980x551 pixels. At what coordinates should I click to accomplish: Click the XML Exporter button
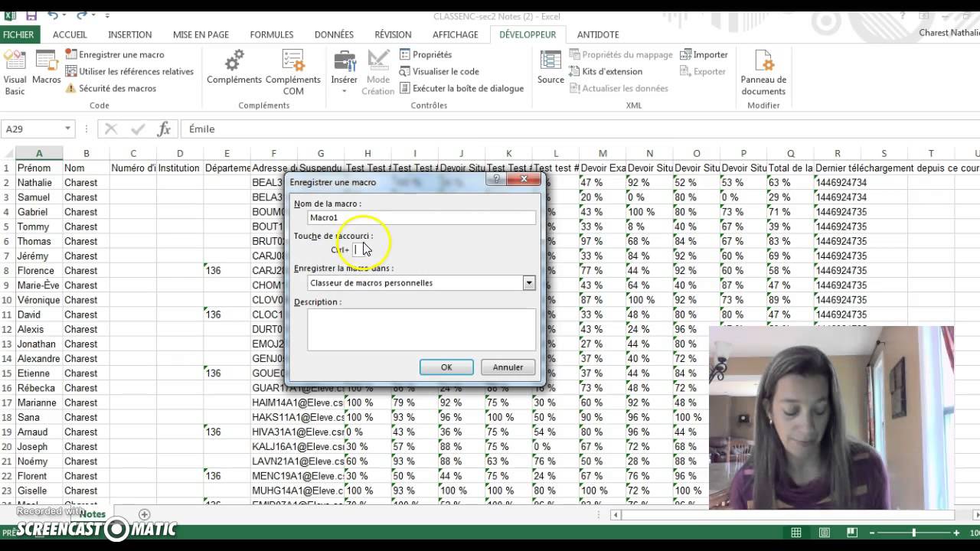point(703,71)
